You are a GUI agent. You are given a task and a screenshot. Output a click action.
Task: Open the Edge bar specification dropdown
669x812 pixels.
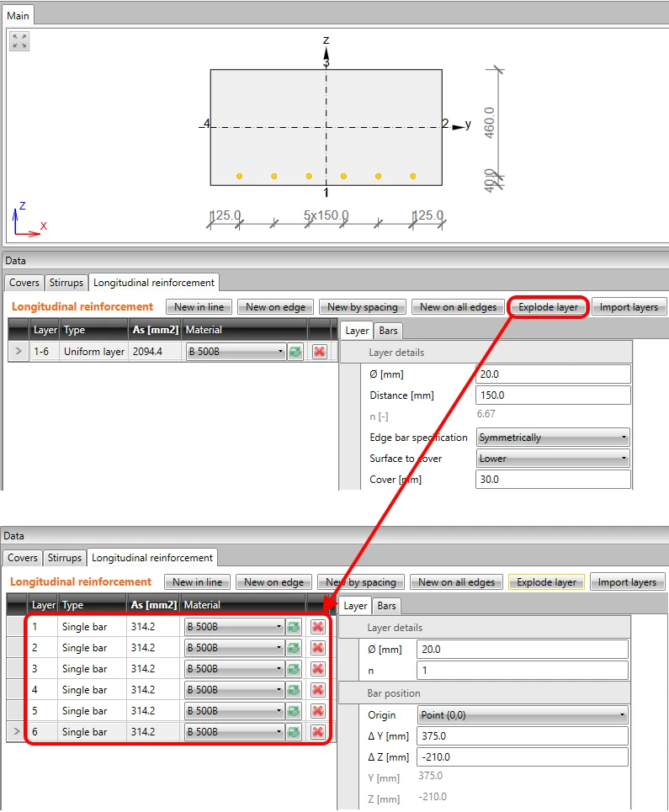coord(553,438)
